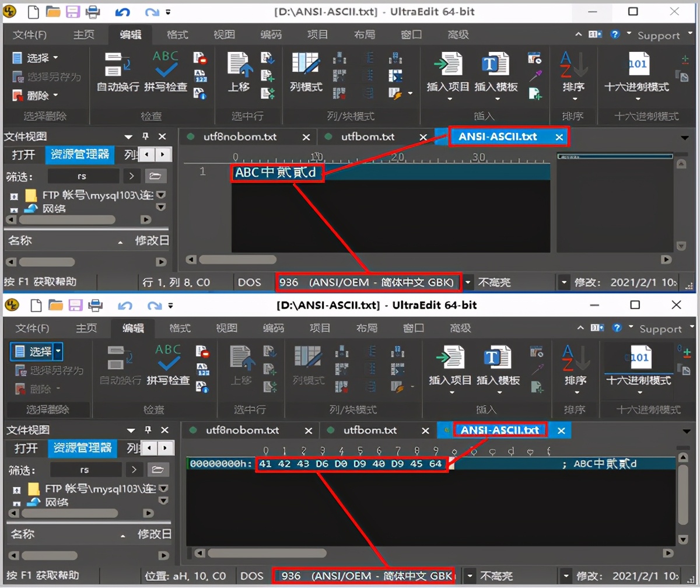This screenshot has width=700, height=588.
Task: Switch to 主页 ribbon tab in text-view window
Action: coord(84,34)
